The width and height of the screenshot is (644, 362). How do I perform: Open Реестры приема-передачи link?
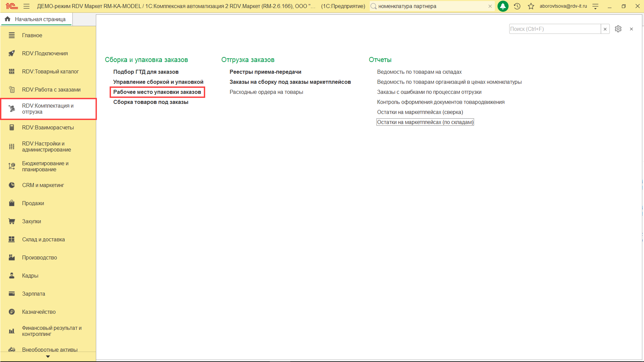click(x=265, y=72)
